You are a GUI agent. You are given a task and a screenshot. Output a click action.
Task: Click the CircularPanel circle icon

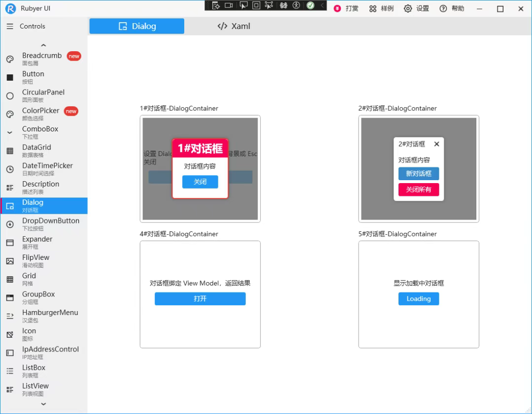point(10,96)
